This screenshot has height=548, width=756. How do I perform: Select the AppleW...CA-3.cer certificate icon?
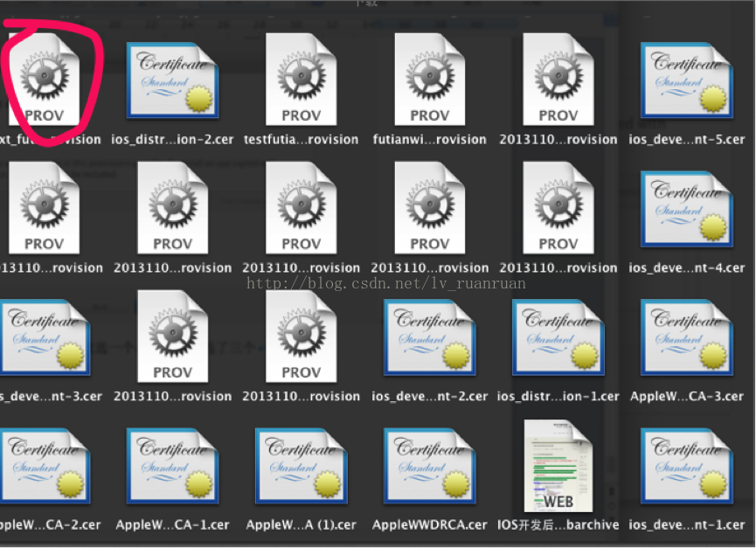click(x=687, y=337)
